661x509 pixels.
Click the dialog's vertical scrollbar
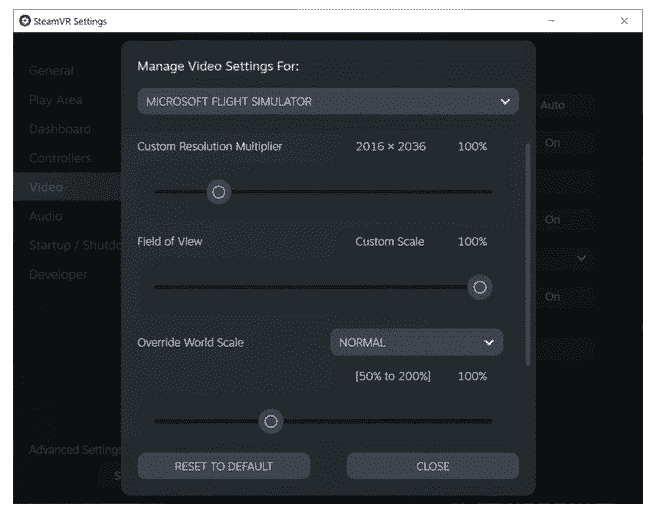click(528, 255)
